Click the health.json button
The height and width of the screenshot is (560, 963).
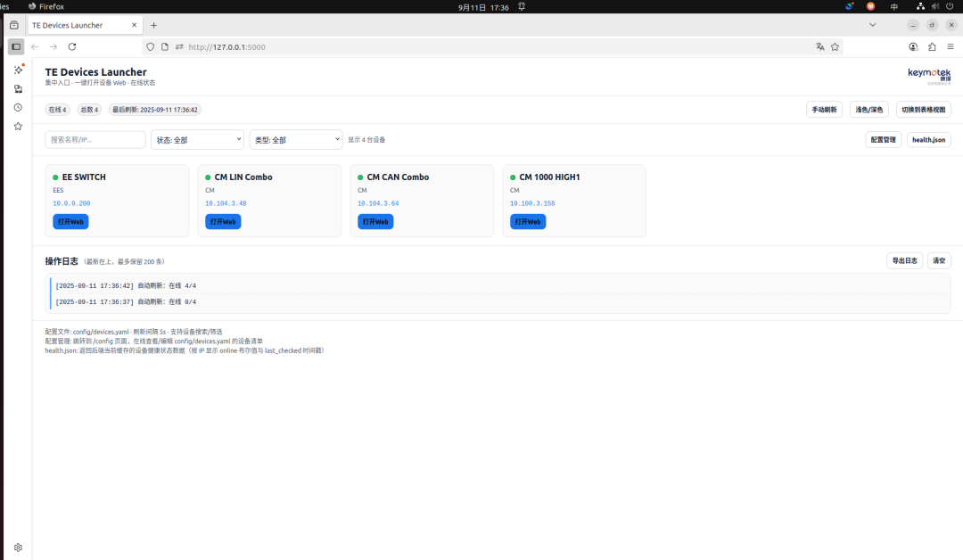928,140
